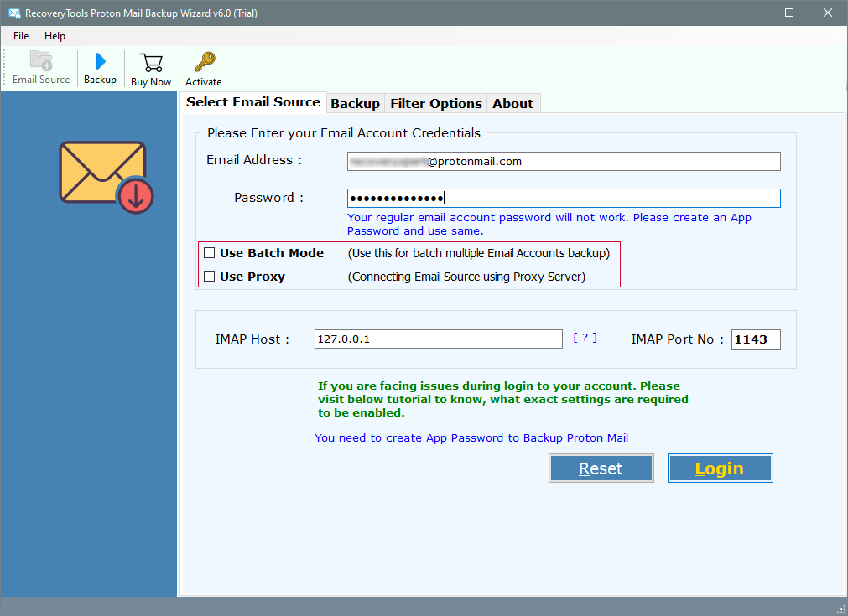Click the batch multiple Email Accounts description

pyautogui.click(x=479, y=253)
